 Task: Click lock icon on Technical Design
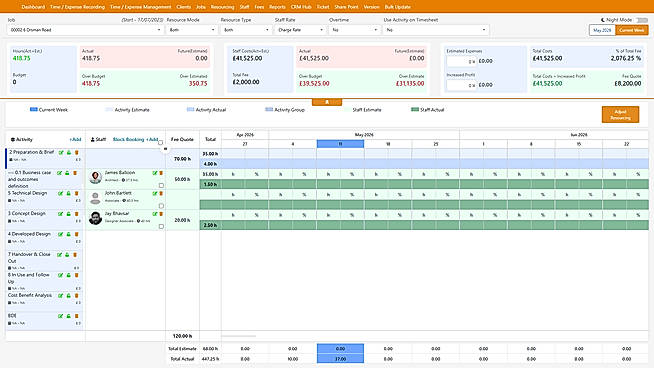point(69,194)
